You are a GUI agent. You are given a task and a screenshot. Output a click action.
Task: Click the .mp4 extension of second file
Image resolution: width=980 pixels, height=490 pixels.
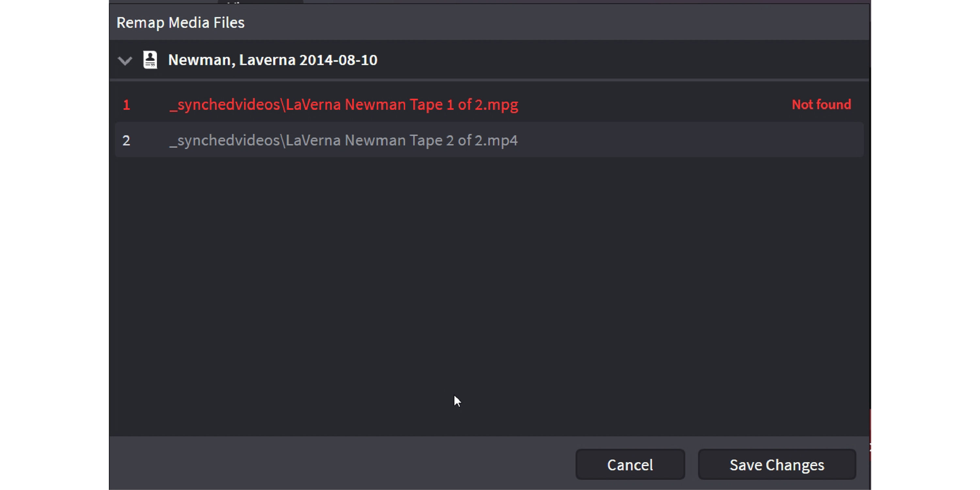tap(501, 140)
